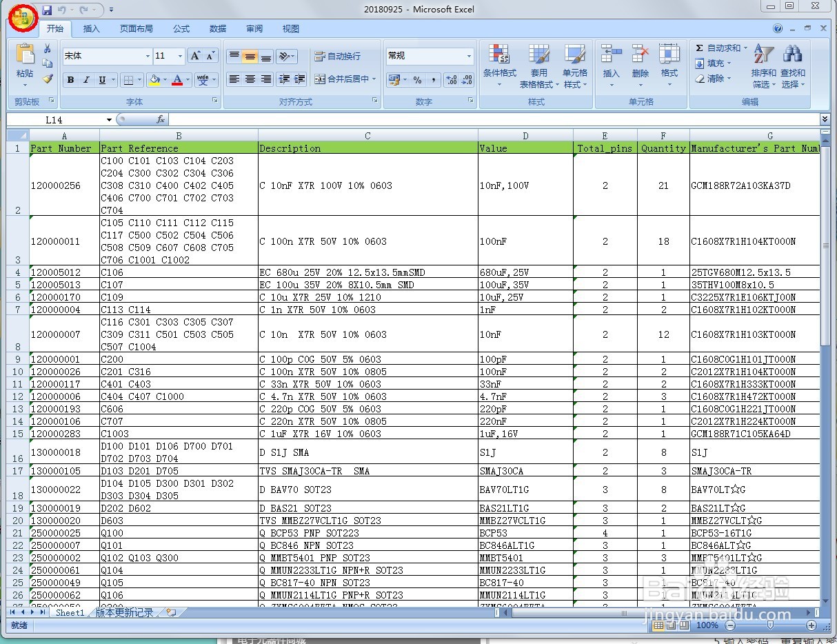Open the Office Button menu
This screenshot has width=837, height=644.
click(22, 18)
